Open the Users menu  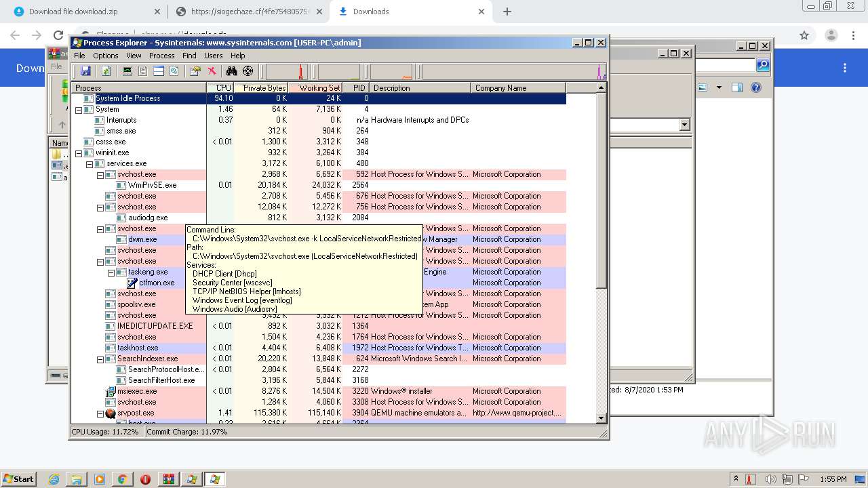214,56
